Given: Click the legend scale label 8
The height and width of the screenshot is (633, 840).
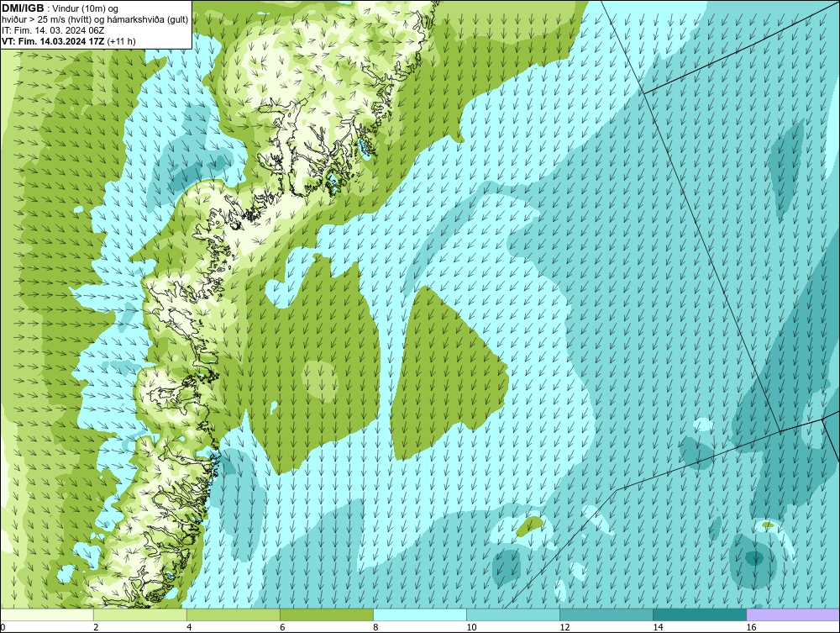Looking at the screenshot, I should tap(375, 627).
